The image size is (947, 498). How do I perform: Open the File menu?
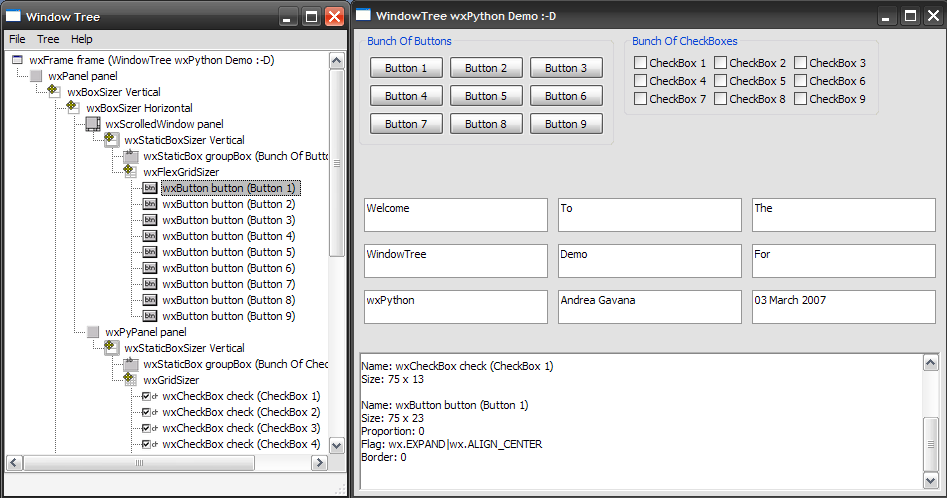17,39
